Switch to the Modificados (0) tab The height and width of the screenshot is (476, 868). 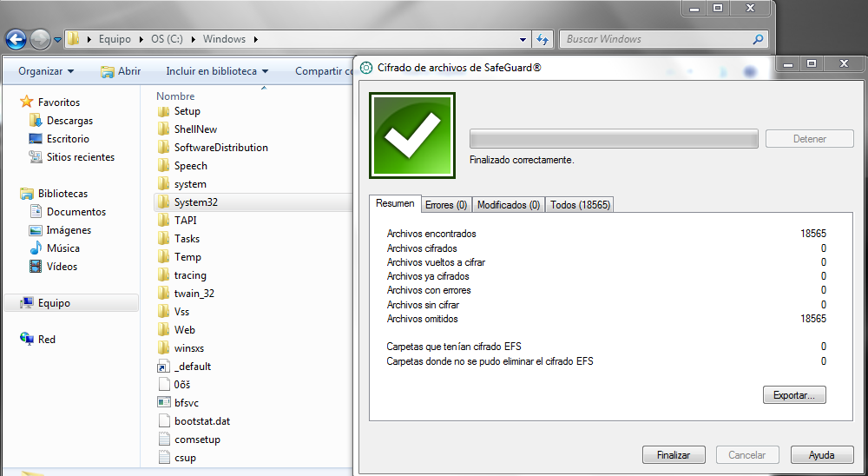508,205
